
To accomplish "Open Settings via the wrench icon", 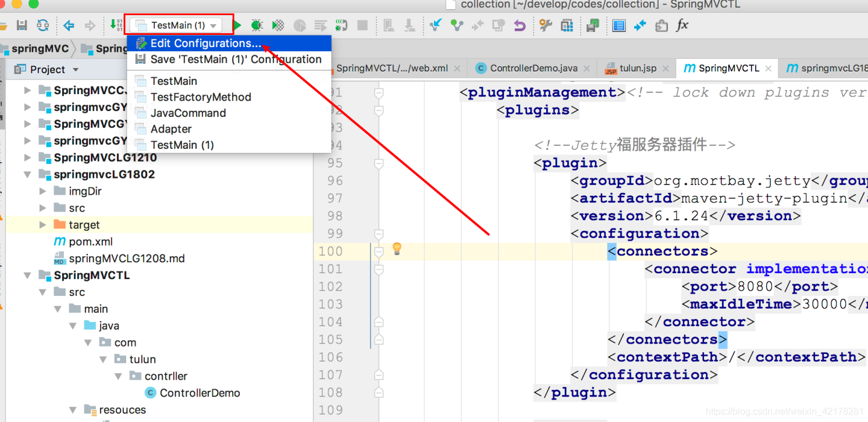I will click(546, 26).
